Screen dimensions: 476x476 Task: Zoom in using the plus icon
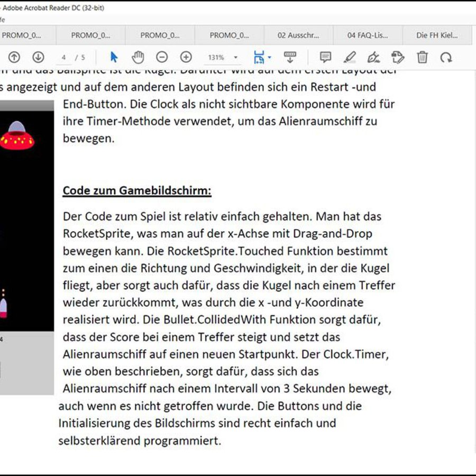(185, 57)
